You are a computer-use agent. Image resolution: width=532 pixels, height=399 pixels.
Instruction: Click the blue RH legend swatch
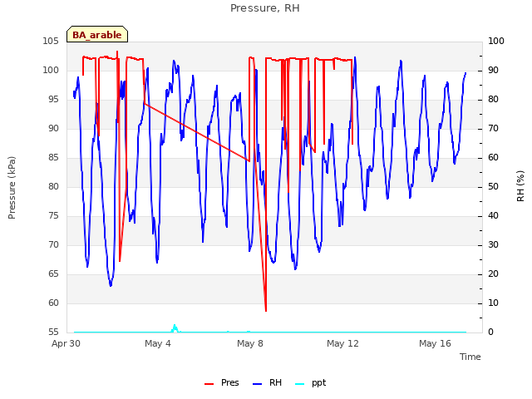click(x=258, y=384)
